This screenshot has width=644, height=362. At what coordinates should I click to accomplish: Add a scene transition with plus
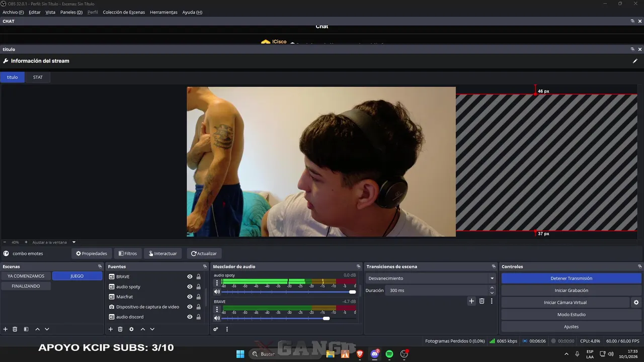pos(471,301)
